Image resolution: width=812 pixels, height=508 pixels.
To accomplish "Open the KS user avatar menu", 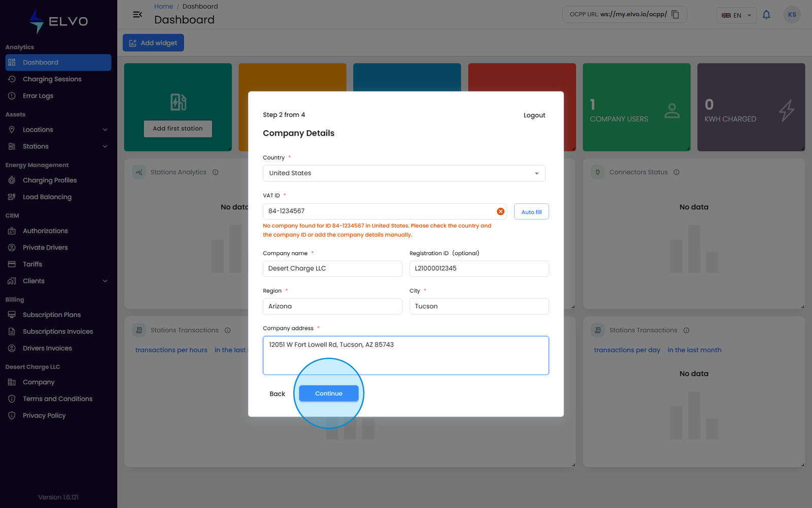I will pyautogui.click(x=792, y=15).
